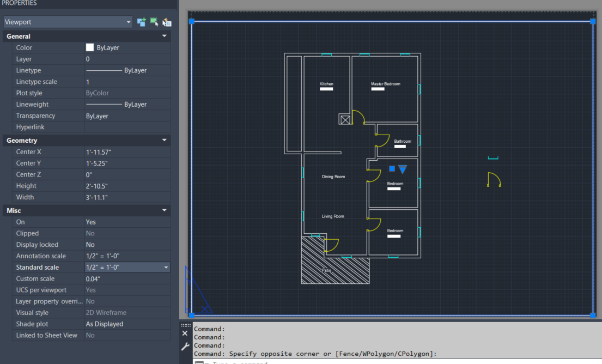Toggle Display locked to Yes

click(90, 244)
